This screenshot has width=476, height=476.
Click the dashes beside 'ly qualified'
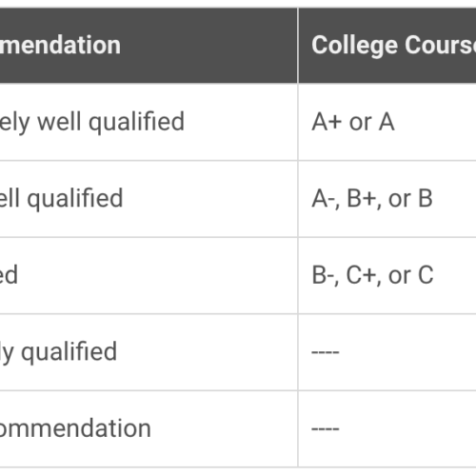(x=326, y=352)
